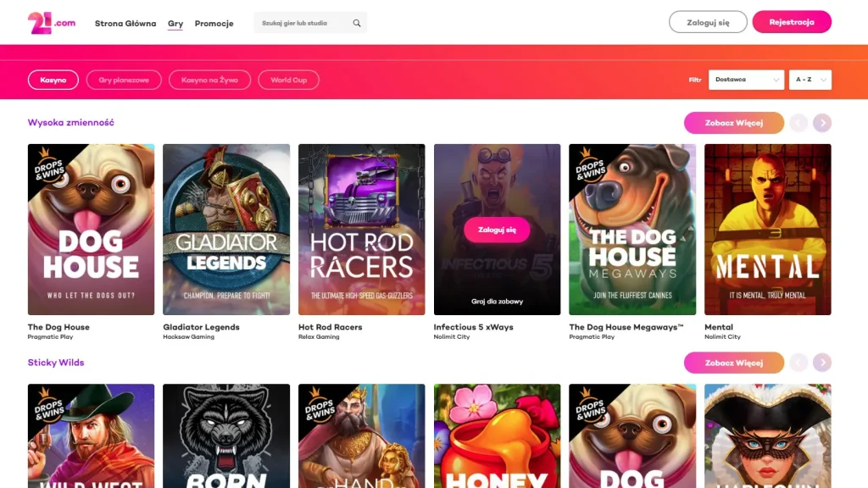
Task: Click Zaloguj się in the header
Action: [x=708, y=22]
